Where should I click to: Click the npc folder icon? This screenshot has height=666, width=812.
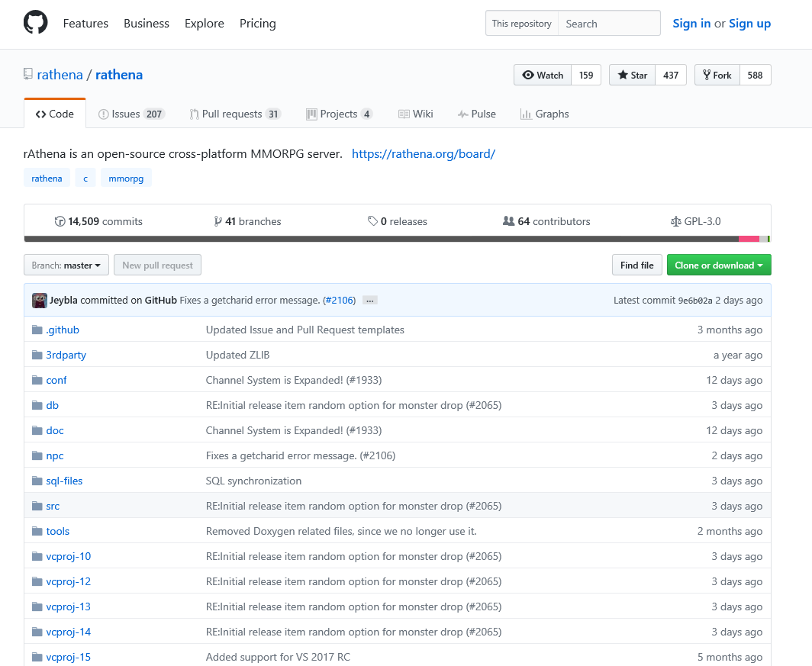37,455
